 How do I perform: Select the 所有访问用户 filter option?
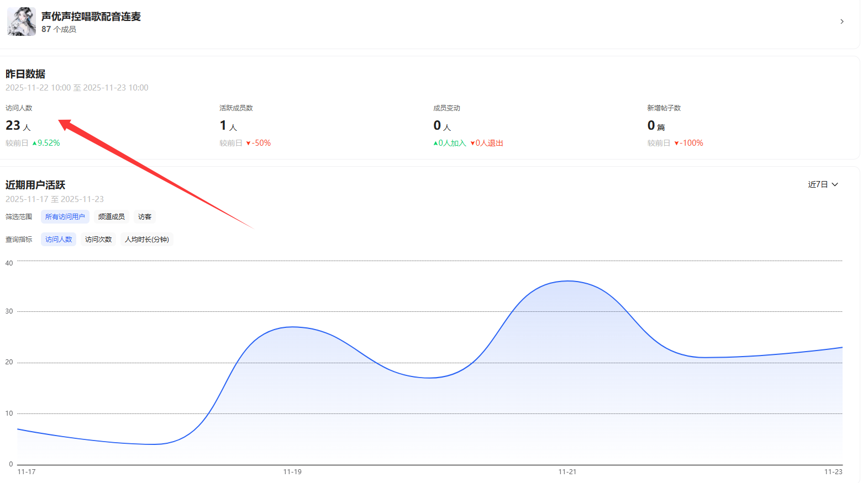click(x=65, y=217)
